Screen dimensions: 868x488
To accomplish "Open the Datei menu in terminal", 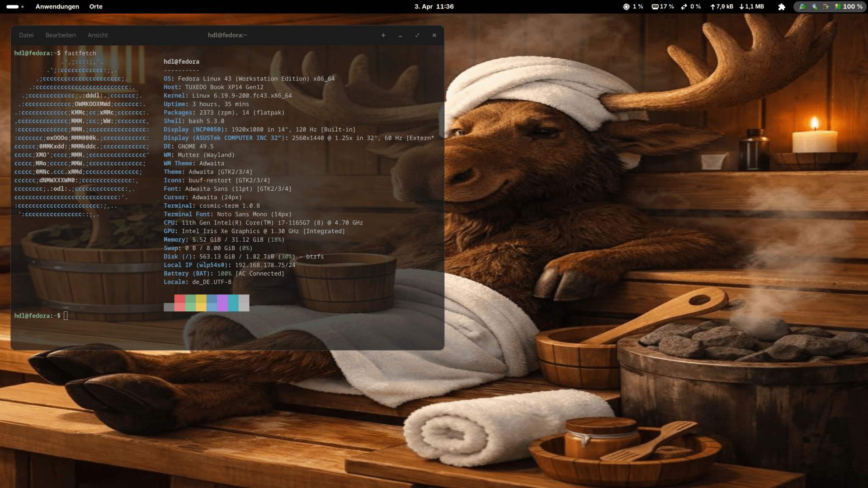I will coord(26,35).
